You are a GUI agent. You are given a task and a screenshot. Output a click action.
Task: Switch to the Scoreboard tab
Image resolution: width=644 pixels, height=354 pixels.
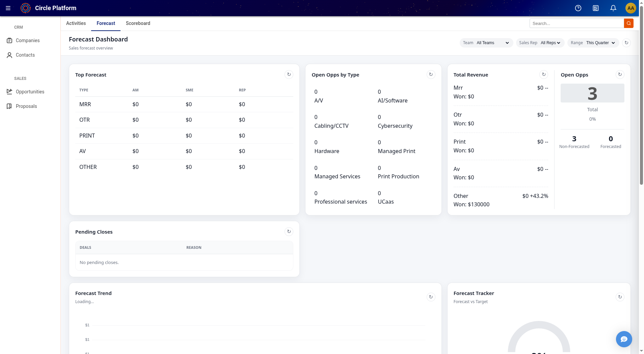click(x=138, y=23)
